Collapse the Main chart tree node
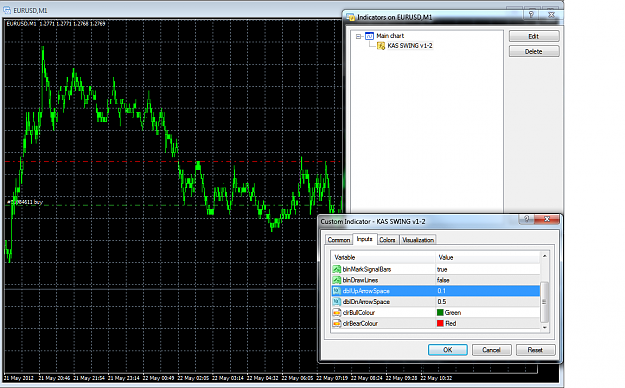625x388 pixels. 358,36
